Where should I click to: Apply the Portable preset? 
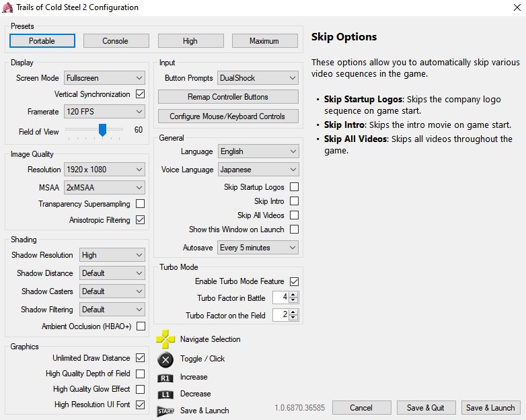click(42, 41)
